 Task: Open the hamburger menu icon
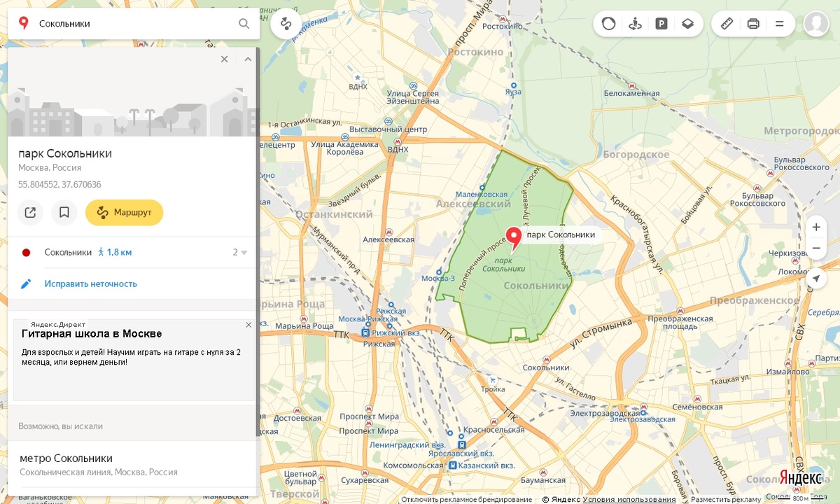(779, 24)
